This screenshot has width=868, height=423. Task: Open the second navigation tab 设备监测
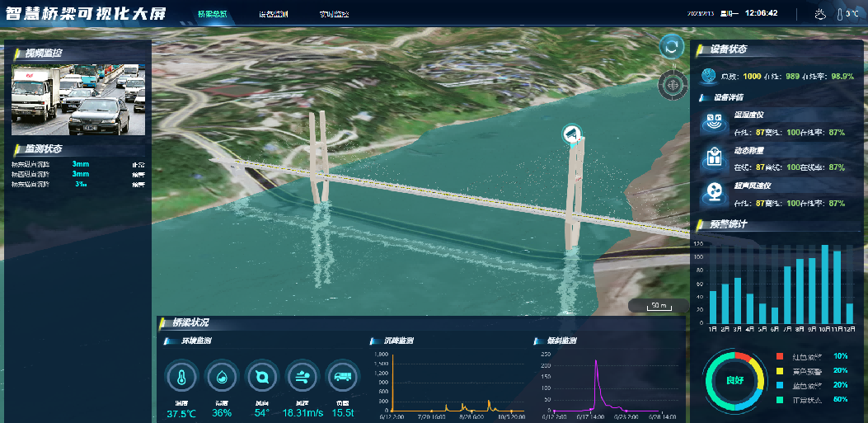[x=273, y=15]
